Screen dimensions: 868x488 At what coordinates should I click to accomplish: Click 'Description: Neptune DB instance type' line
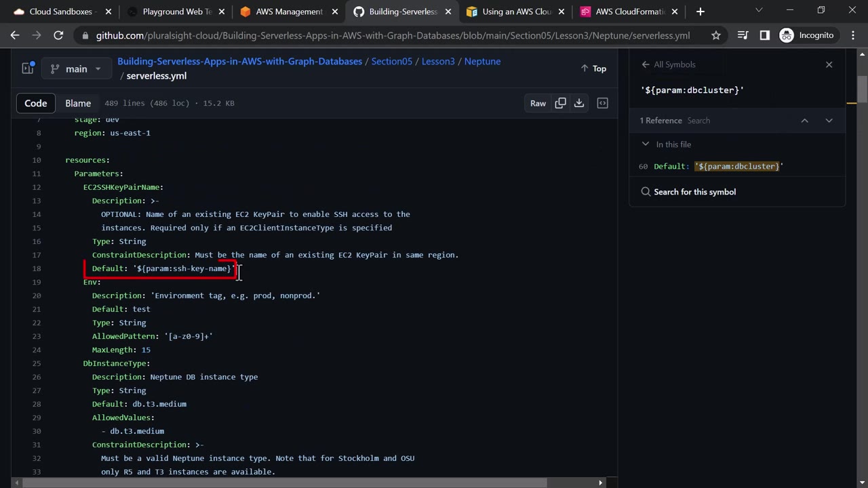tap(175, 377)
